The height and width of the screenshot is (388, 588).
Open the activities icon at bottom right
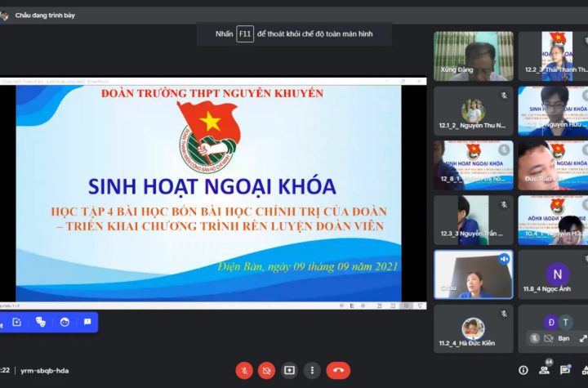click(x=585, y=370)
